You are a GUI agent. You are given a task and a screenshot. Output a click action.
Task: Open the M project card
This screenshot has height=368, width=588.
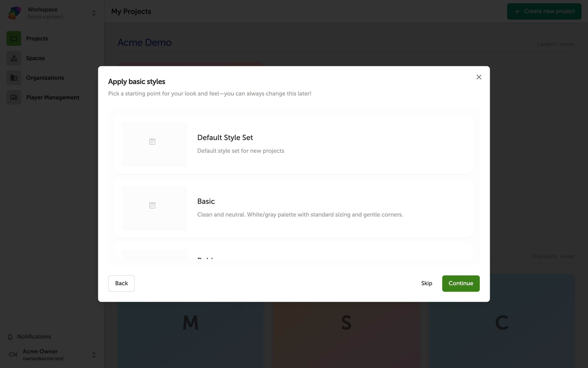(190, 321)
